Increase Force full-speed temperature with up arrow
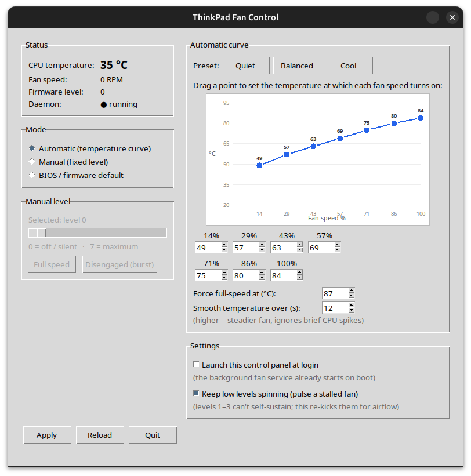Screen dimensions: 471x476 tap(352, 291)
